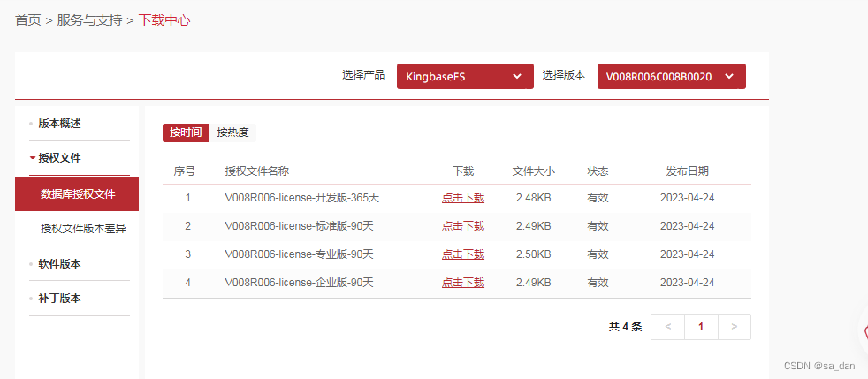This screenshot has height=379, width=868.
Task: Go to previous page arrow
Action: [x=667, y=327]
